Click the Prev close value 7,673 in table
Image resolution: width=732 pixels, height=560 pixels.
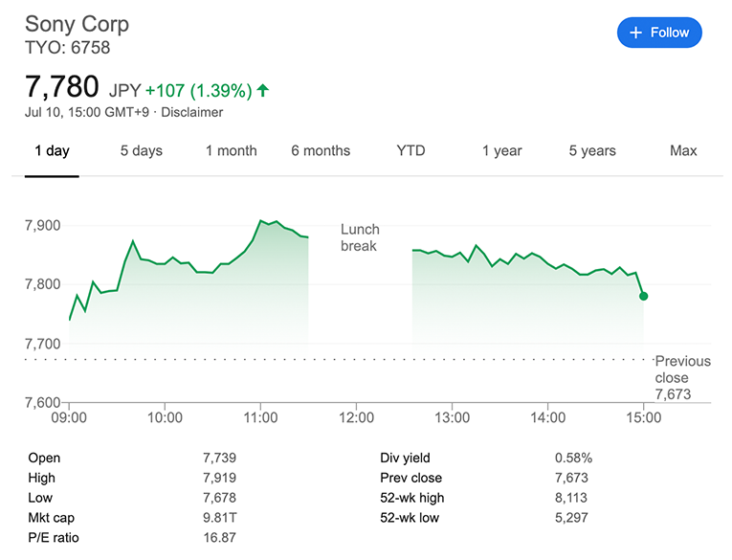click(x=571, y=478)
